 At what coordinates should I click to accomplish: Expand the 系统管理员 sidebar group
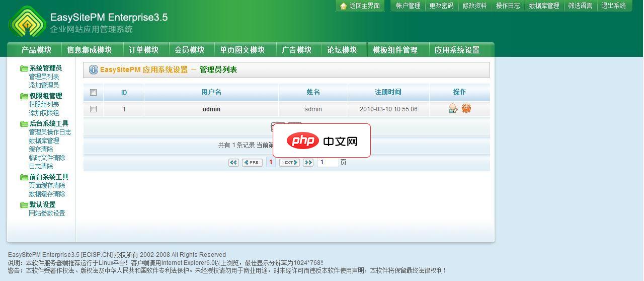[45, 68]
